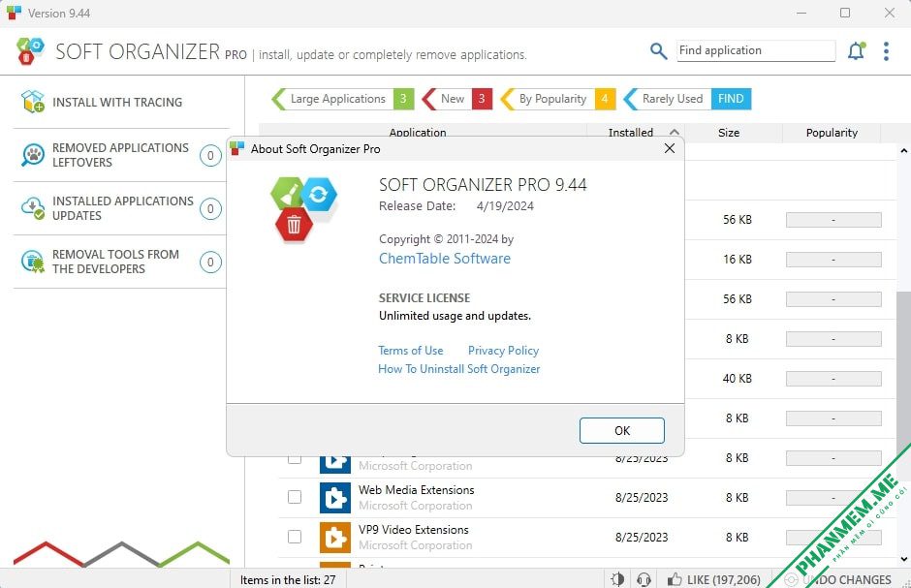Open the ChemTable Software link

[445, 259]
